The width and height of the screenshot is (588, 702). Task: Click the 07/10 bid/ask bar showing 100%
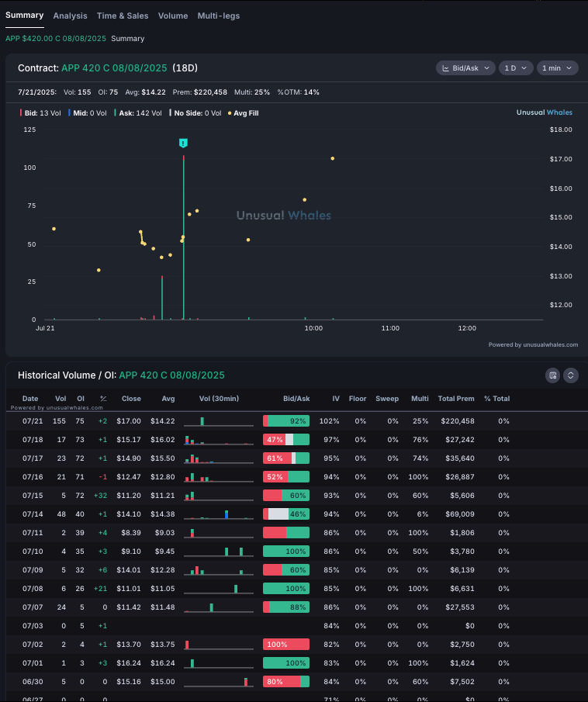point(286,551)
